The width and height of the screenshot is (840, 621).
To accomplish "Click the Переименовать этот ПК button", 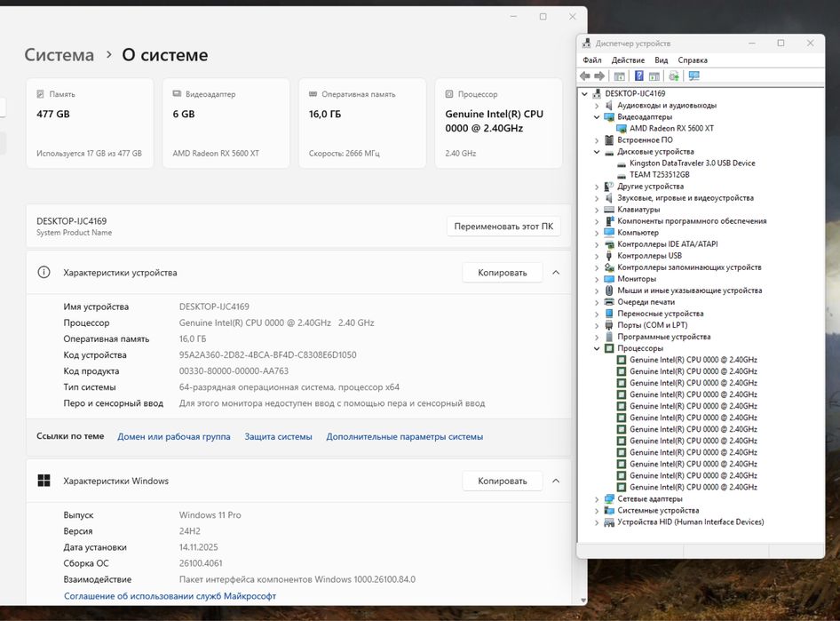I will point(503,227).
